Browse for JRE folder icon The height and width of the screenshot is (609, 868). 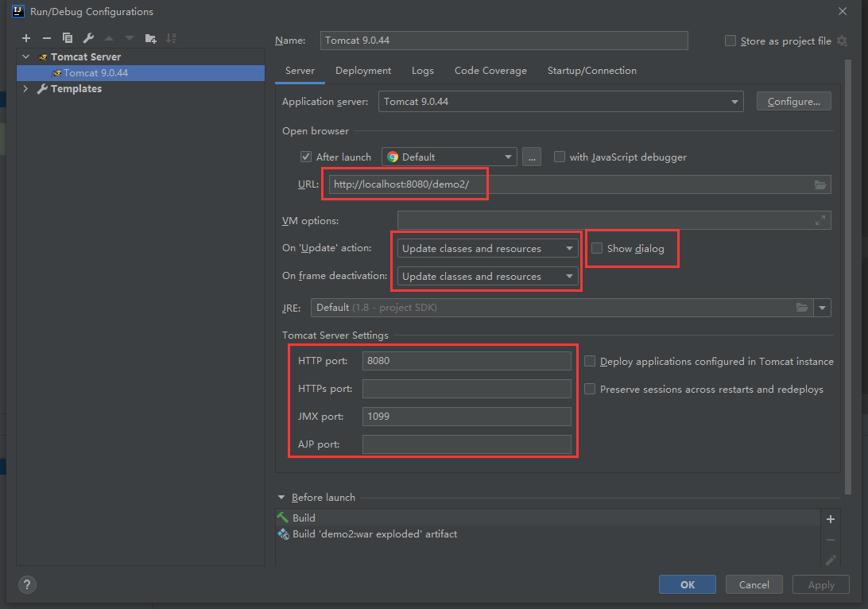pos(801,308)
